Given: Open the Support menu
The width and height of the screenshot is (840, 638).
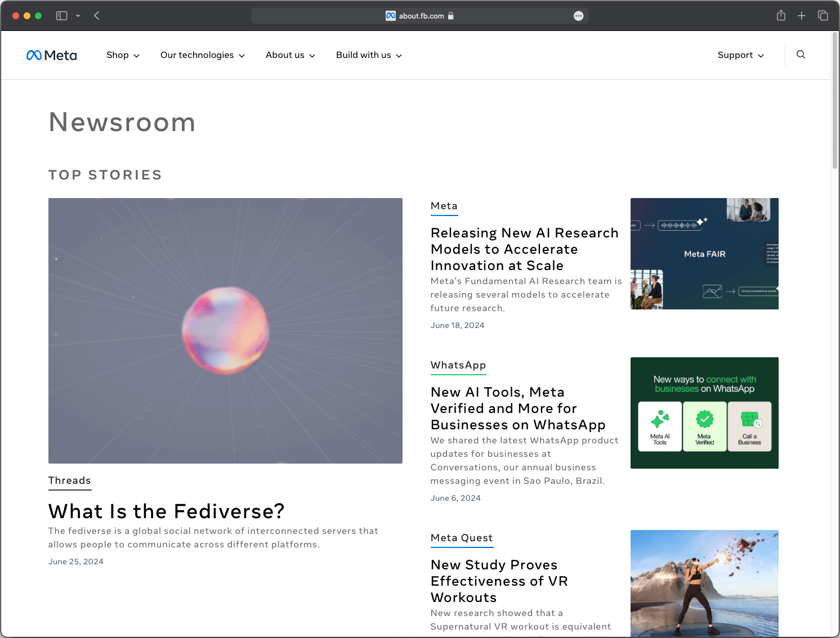Looking at the screenshot, I should pos(740,55).
